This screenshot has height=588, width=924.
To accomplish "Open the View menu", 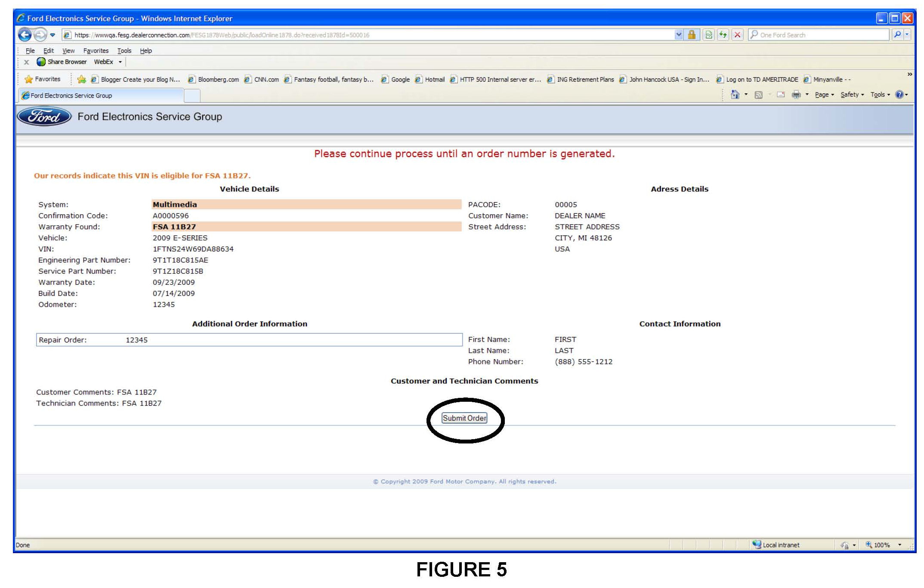I will point(68,51).
